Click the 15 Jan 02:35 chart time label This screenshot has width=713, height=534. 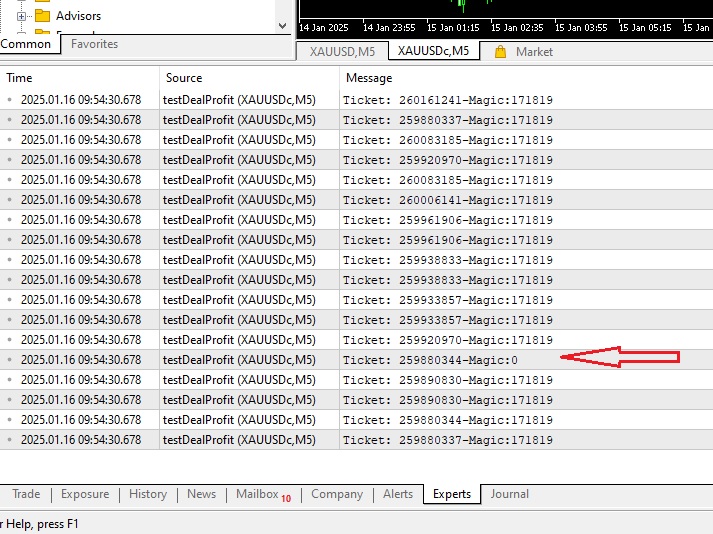pyautogui.click(x=517, y=28)
